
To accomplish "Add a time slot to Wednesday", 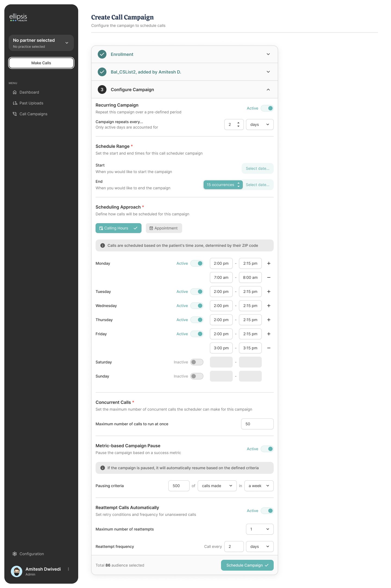I will pos(269,306).
